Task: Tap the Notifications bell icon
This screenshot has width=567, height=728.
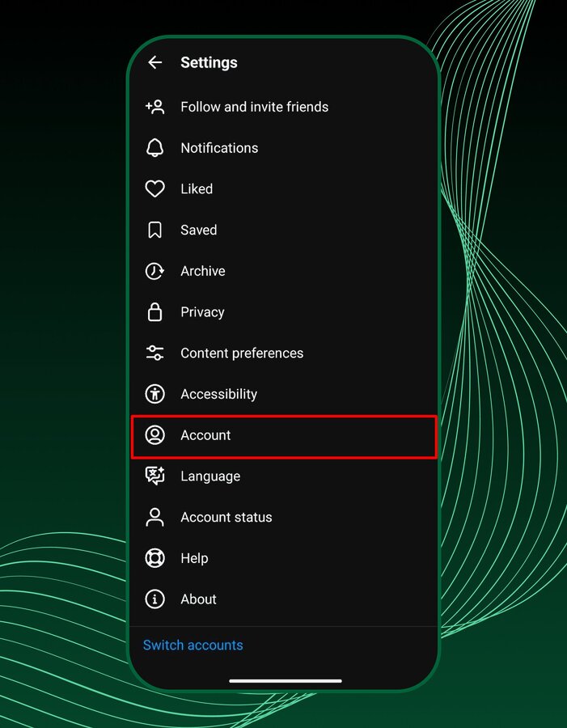Action: click(x=154, y=147)
